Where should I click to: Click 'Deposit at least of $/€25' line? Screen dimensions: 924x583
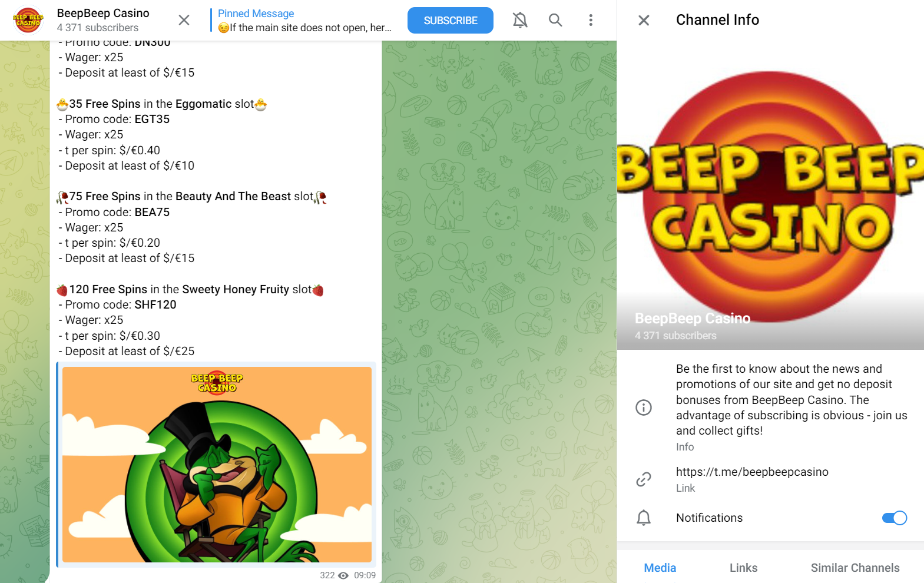pos(127,351)
